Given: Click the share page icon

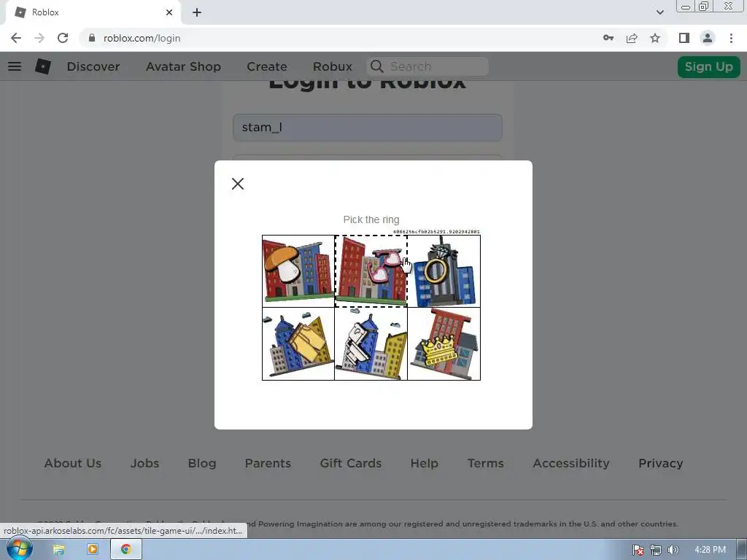Looking at the screenshot, I should [x=632, y=38].
